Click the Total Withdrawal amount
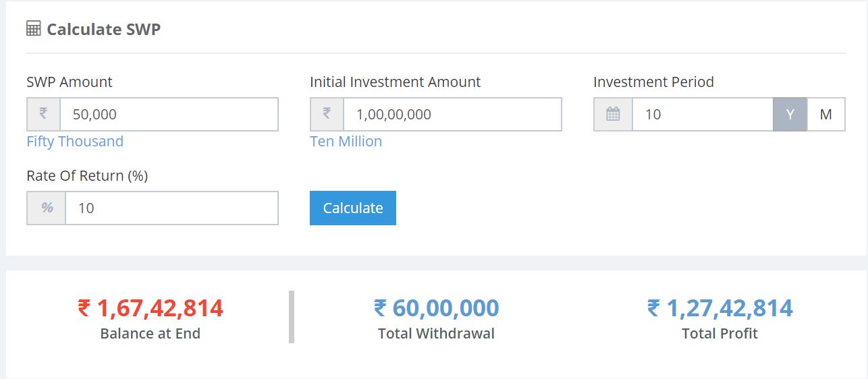 pyautogui.click(x=436, y=308)
